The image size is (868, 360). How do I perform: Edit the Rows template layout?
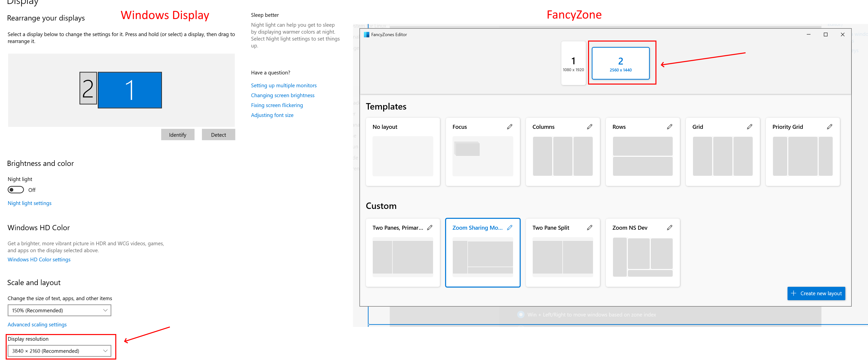[x=670, y=127]
